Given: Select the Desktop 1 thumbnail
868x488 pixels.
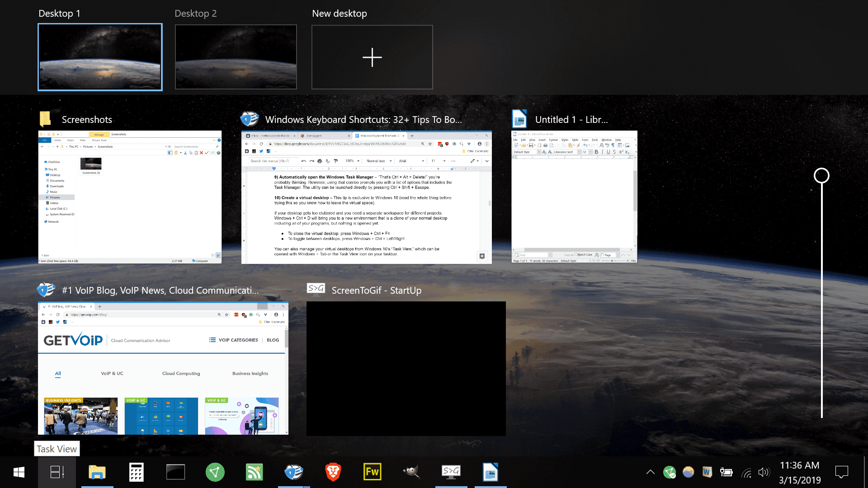Looking at the screenshot, I should [100, 57].
